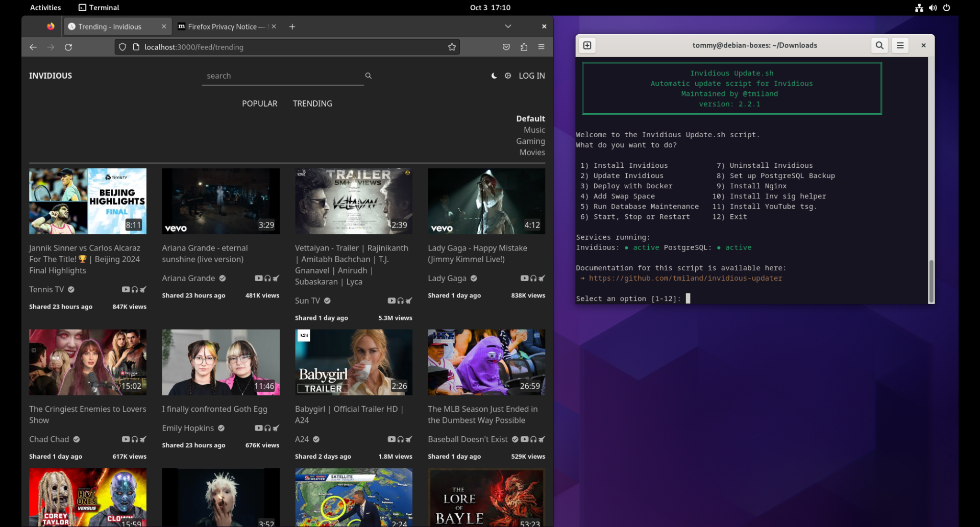Open the clock and calendar showing Oct 3 17:10
The image size is (980, 527).
(x=490, y=8)
